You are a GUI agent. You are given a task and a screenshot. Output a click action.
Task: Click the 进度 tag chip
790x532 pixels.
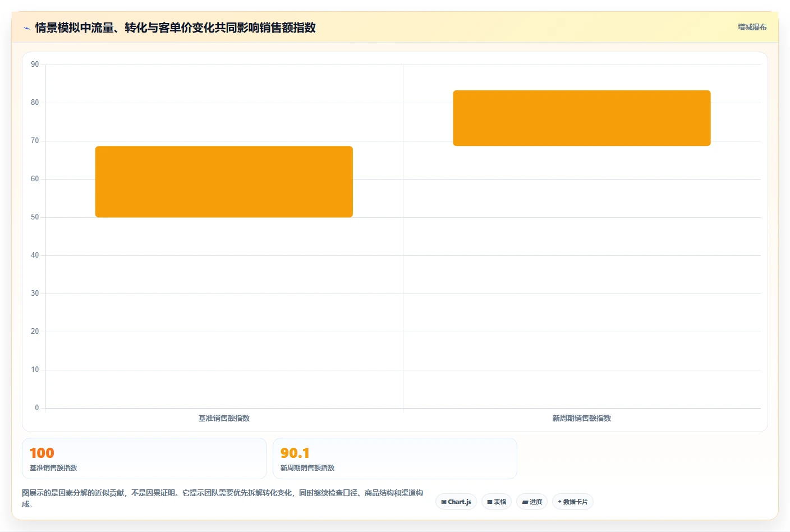(x=532, y=502)
